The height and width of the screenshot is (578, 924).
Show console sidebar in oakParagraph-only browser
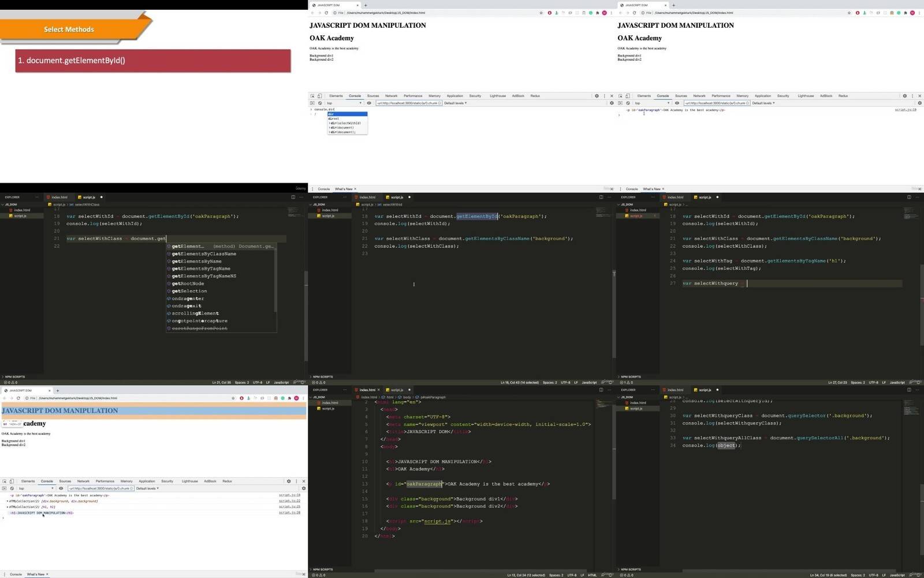point(620,103)
